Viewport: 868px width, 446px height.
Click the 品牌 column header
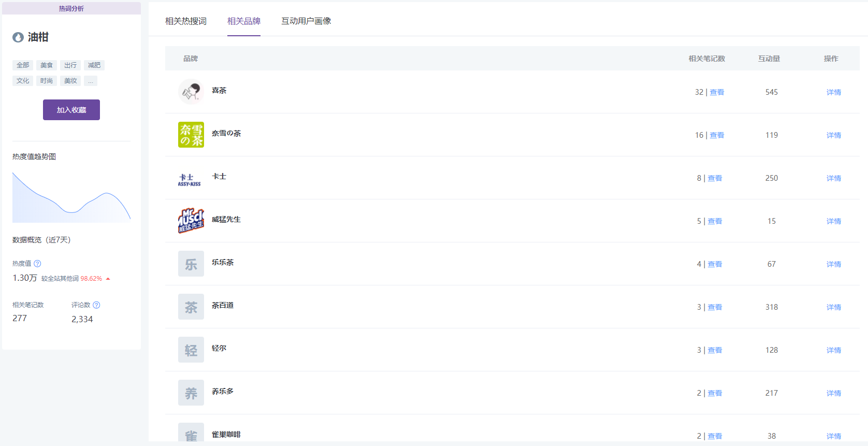point(191,59)
